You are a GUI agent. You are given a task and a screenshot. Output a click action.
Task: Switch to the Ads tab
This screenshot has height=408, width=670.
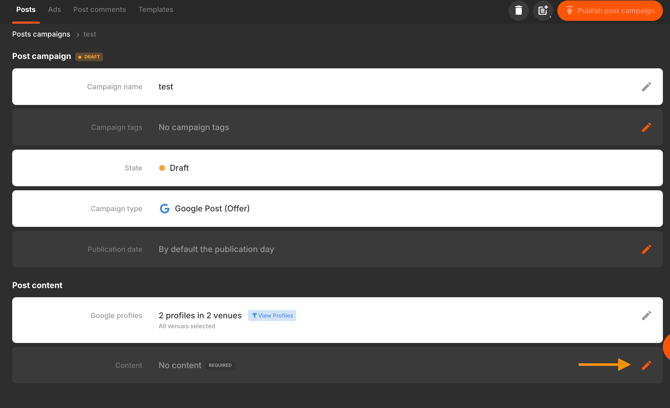pyautogui.click(x=54, y=10)
